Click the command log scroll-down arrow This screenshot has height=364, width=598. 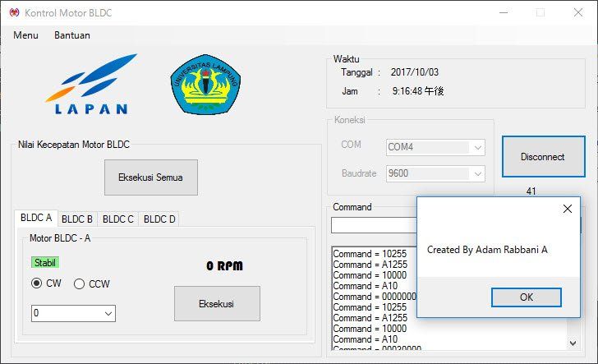573,343
